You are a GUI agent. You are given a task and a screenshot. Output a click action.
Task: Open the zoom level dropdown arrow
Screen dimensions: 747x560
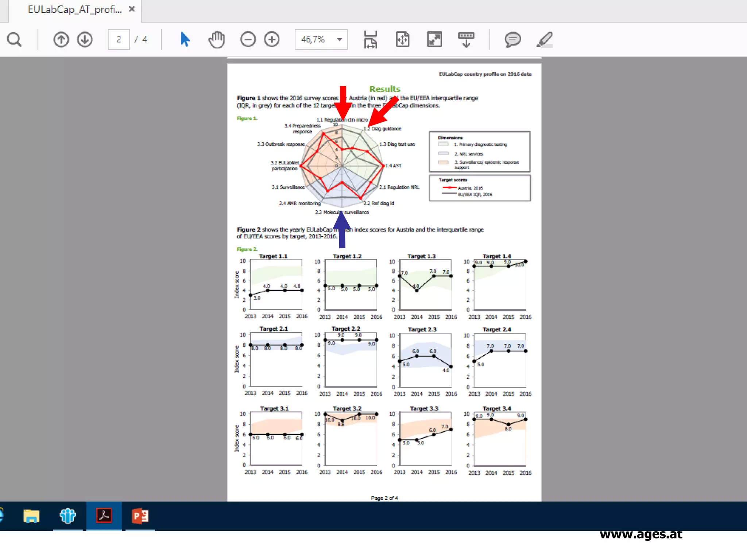340,39
